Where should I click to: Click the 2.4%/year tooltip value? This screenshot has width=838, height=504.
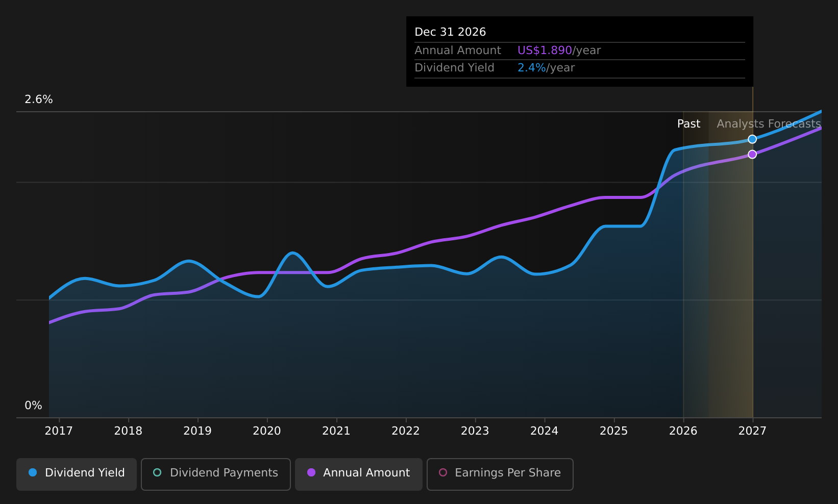pyautogui.click(x=546, y=68)
